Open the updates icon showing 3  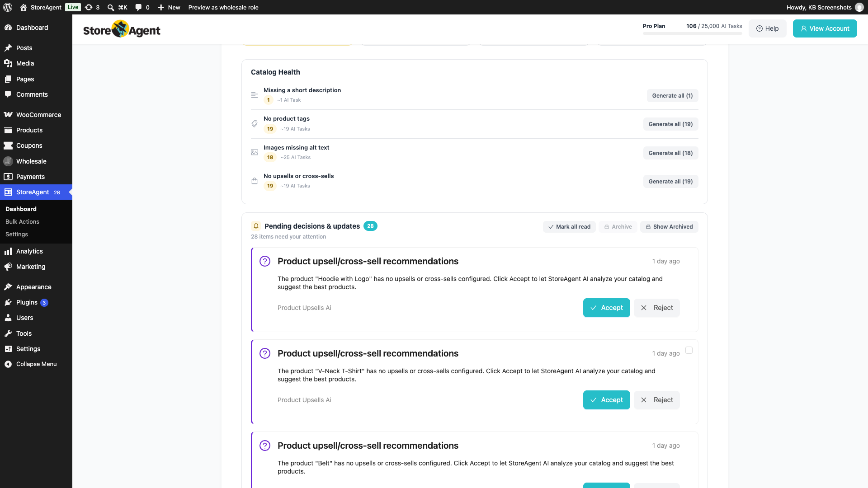(92, 7)
